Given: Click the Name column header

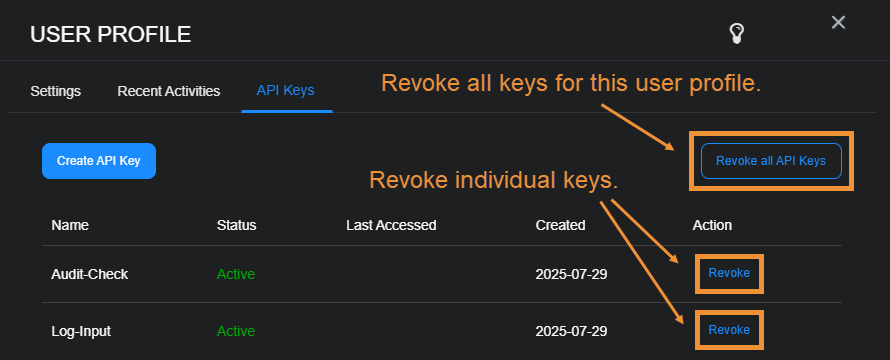Looking at the screenshot, I should pos(70,225).
